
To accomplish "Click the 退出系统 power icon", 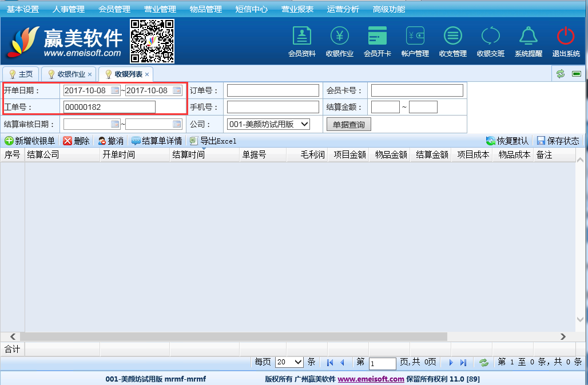I will (x=566, y=37).
